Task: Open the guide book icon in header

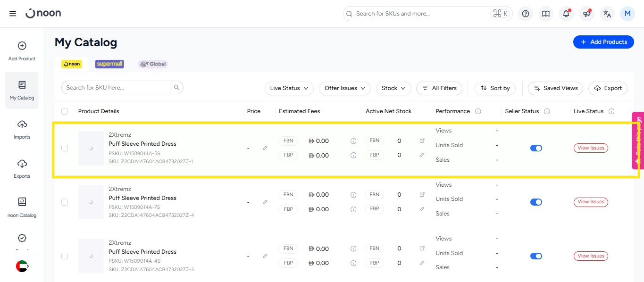Action: (x=546, y=14)
